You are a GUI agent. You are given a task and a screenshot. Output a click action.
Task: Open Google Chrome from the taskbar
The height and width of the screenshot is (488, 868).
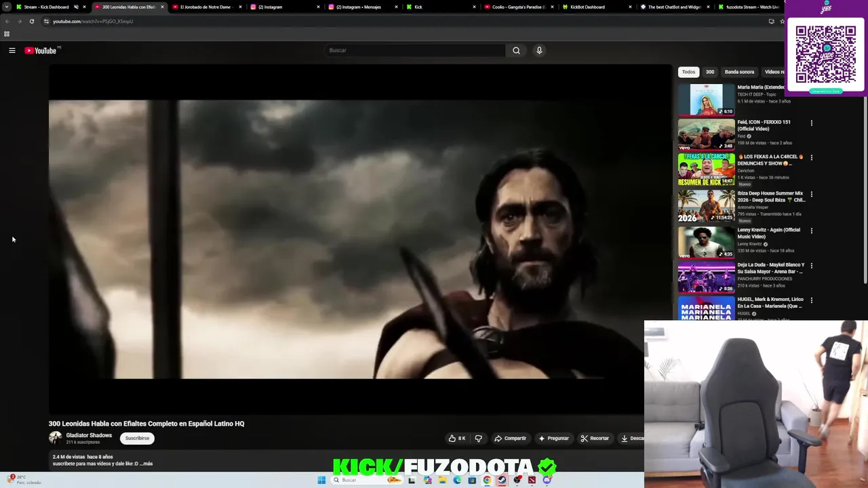coord(487,480)
